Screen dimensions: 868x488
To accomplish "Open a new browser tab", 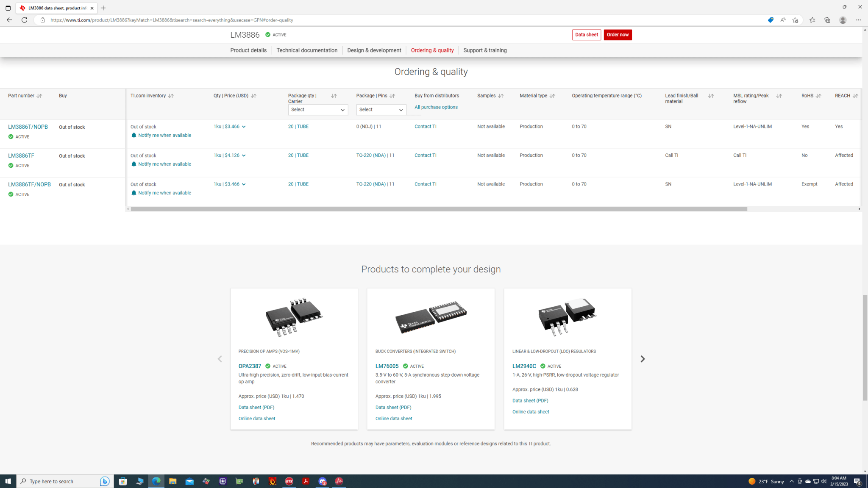I will tap(103, 8).
